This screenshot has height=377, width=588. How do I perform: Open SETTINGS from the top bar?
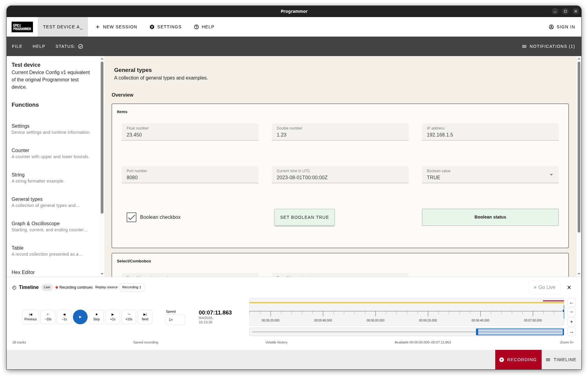click(x=165, y=27)
